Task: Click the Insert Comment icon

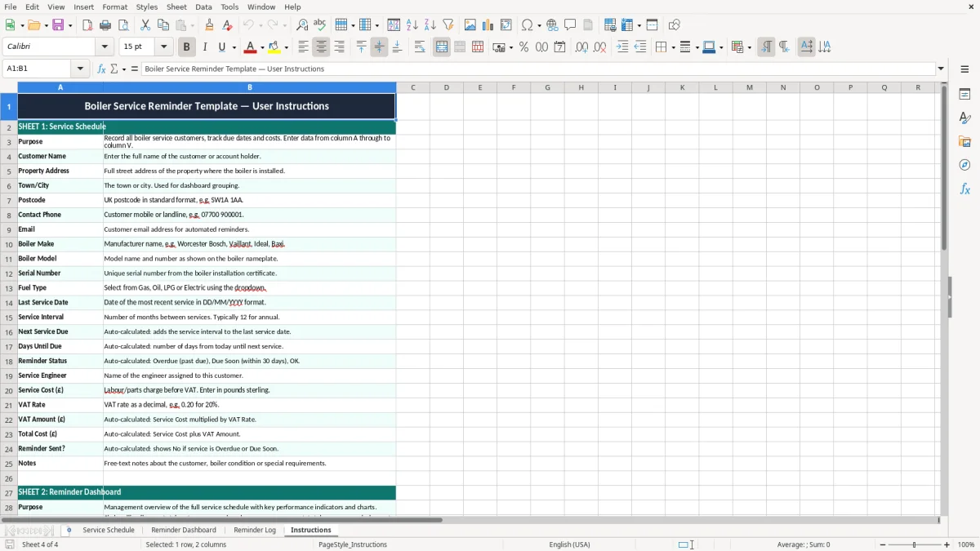Action: (x=571, y=25)
